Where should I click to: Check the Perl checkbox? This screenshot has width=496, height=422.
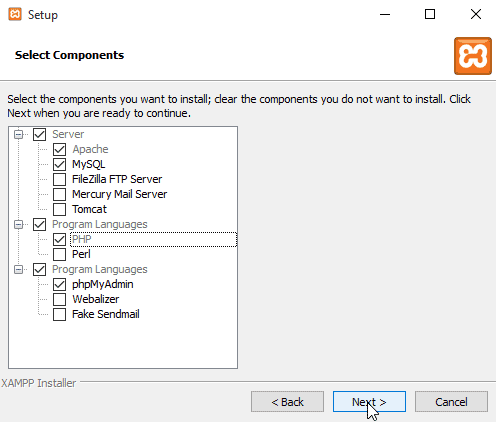59,254
